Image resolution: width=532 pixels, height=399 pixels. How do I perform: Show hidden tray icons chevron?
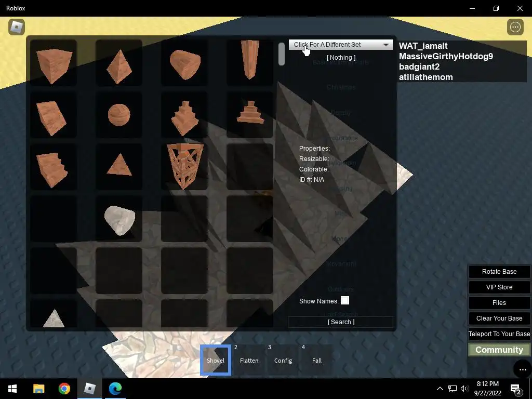pos(440,389)
